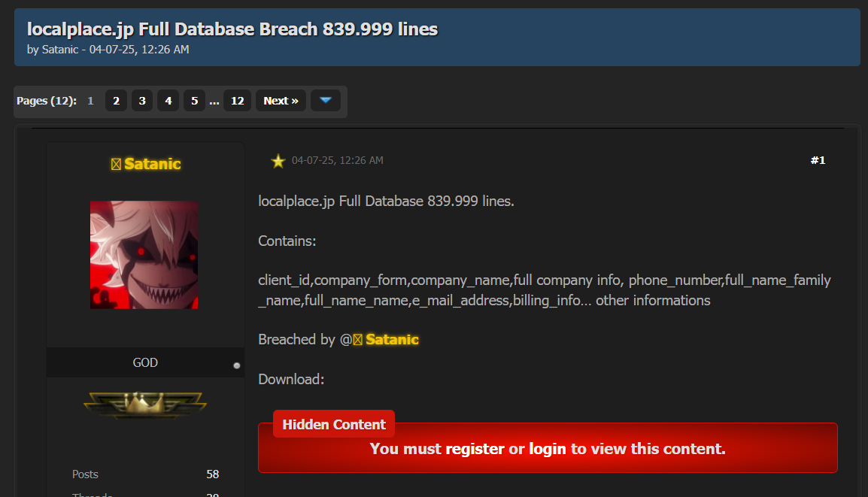868x497 pixels.
Task: Click the register link in the hidden content box
Action: pyautogui.click(x=475, y=450)
